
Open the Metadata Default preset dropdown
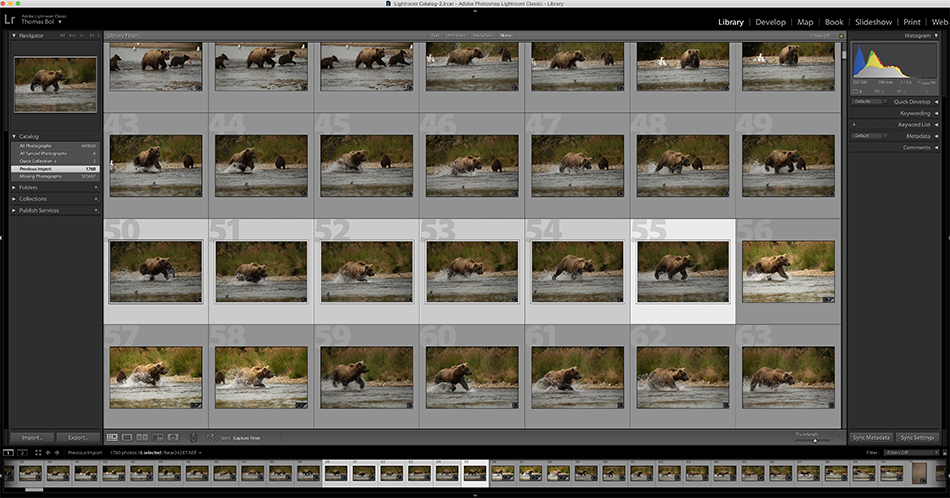tap(869, 136)
